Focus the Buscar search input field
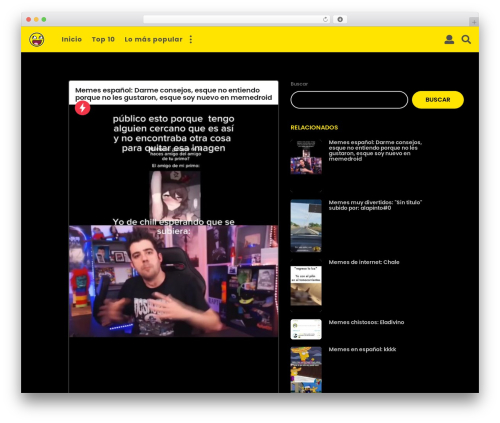 (x=349, y=100)
